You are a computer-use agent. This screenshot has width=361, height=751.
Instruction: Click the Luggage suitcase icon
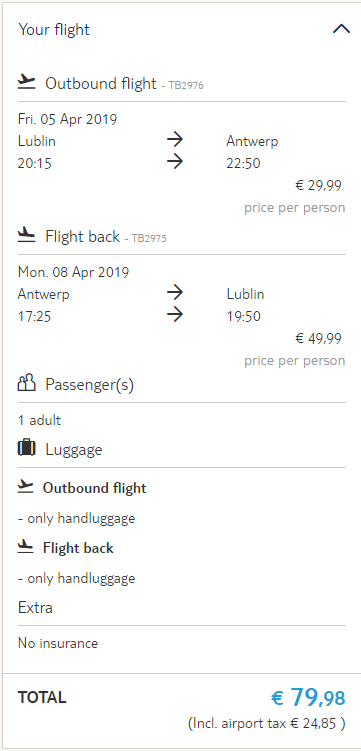tap(27, 448)
